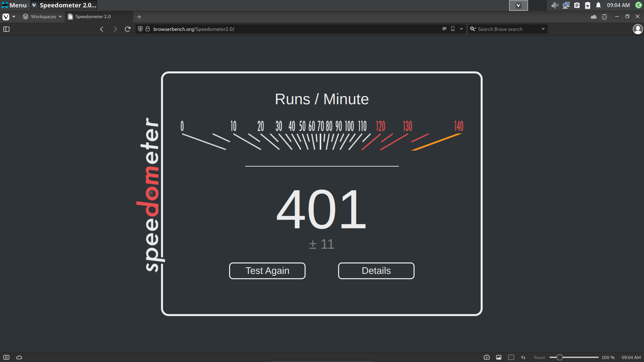644x362 pixels.
Task: Reload the current page
Action: click(x=127, y=29)
